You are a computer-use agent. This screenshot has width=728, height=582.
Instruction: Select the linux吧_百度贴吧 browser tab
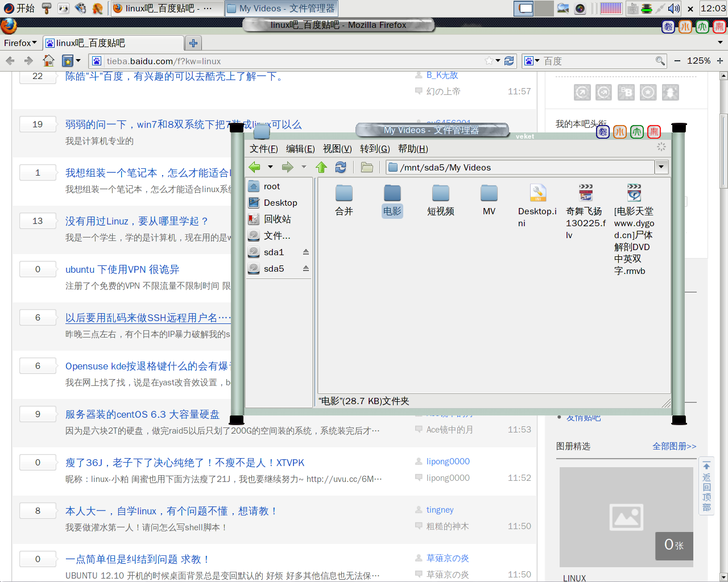pyautogui.click(x=113, y=43)
